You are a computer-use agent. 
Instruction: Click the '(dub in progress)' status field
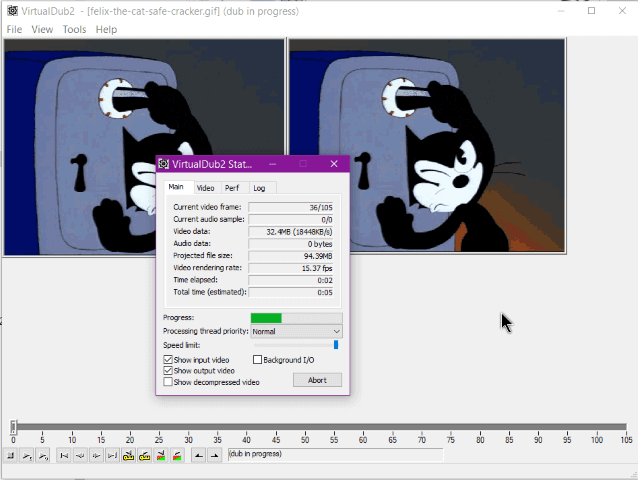[335, 454]
